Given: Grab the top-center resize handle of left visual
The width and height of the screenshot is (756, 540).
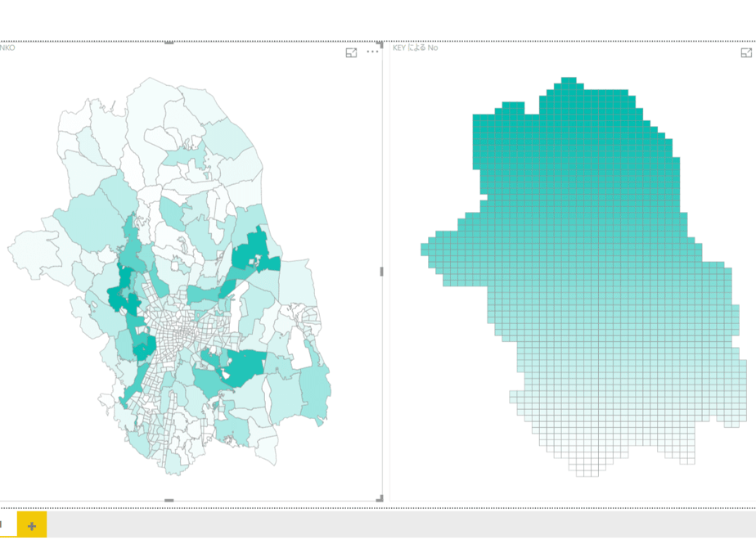Looking at the screenshot, I should (x=169, y=43).
